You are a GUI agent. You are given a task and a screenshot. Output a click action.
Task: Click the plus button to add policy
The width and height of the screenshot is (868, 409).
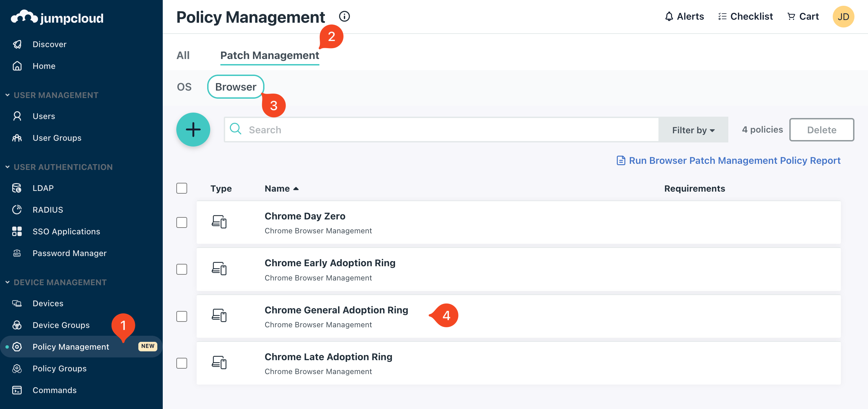(193, 130)
